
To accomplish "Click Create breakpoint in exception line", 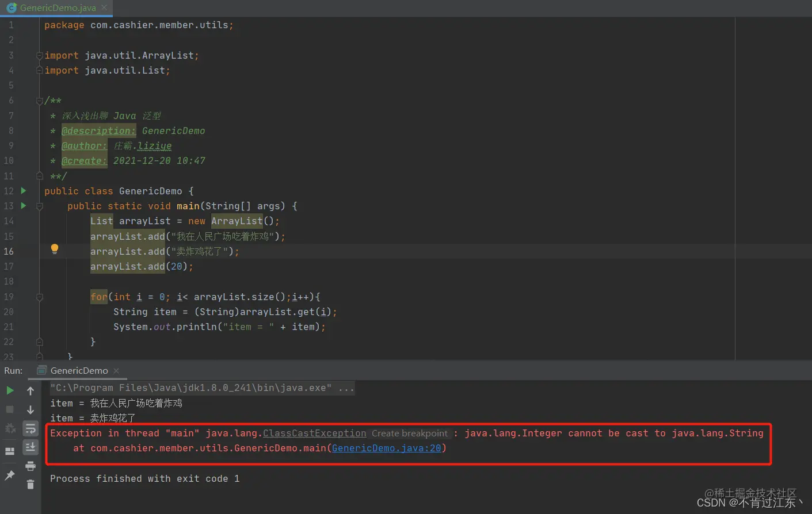I will [x=409, y=433].
